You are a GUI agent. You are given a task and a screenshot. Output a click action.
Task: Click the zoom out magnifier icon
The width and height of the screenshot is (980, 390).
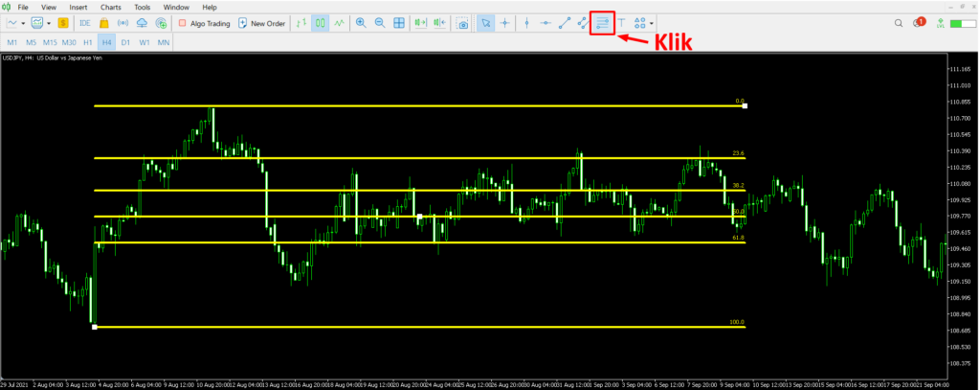380,23
